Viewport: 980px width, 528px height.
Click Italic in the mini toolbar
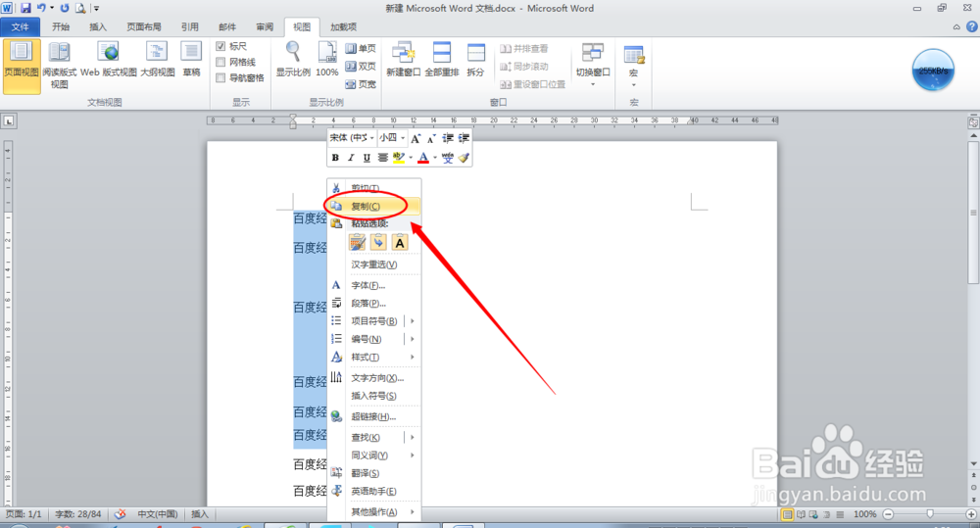pos(351,158)
